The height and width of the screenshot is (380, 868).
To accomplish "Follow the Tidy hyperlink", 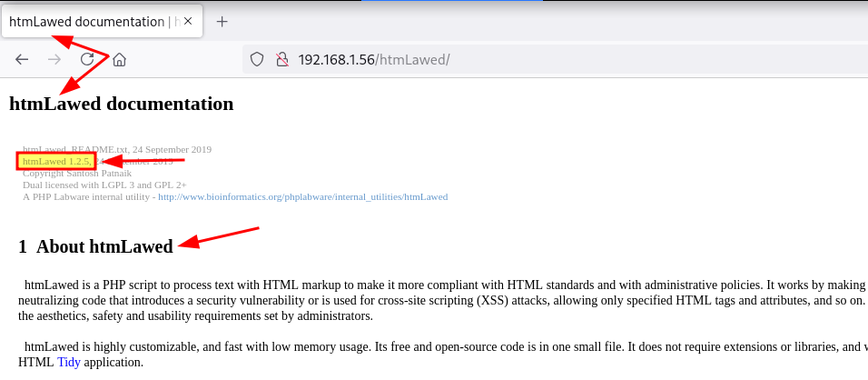I will pyautogui.click(x=69, y=362).
